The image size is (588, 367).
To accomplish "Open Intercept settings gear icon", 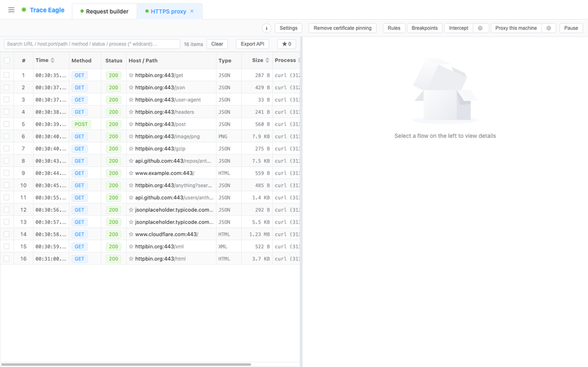I will pyautogui.click(x=480, y=28).
